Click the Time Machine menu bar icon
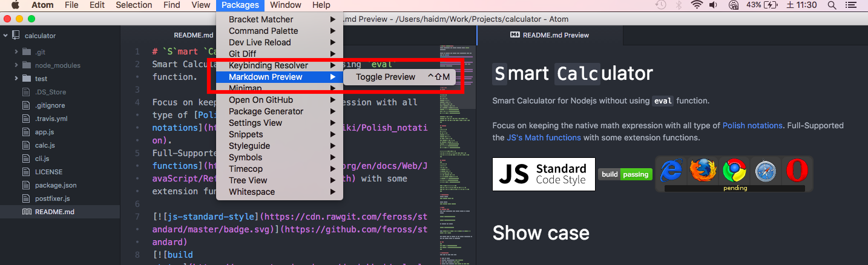Viewport: 868px width, 265px height. coord(661,5)
